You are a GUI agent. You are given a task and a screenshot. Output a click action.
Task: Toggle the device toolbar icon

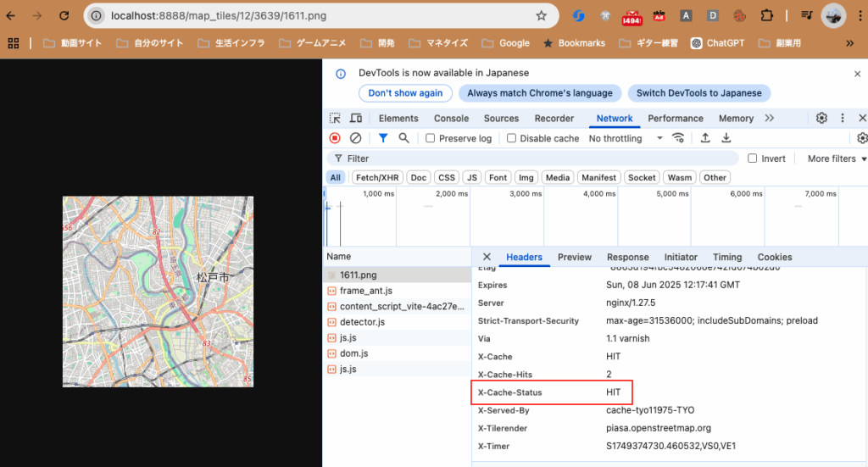356,119
